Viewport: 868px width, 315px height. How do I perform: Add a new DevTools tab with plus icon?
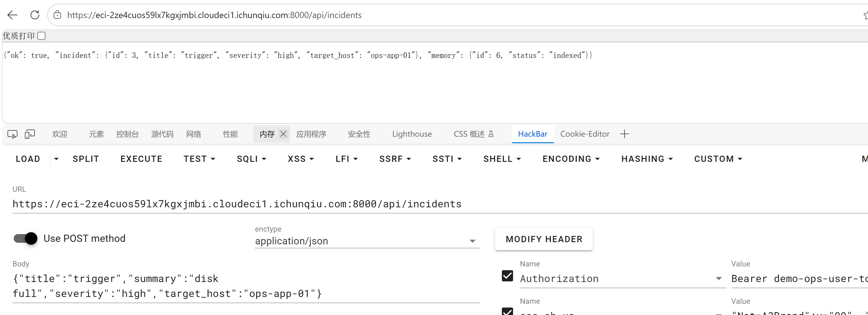[624, 134]
